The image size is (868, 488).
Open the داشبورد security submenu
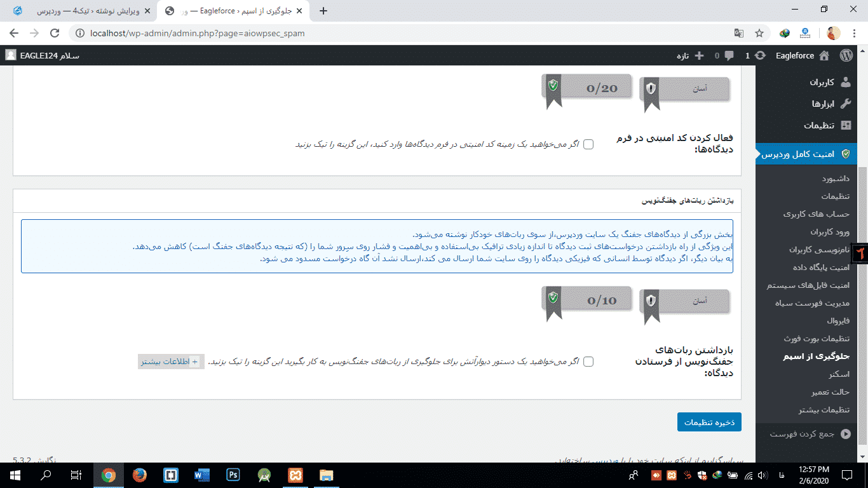pyautogui.click(x=835, y=179)
